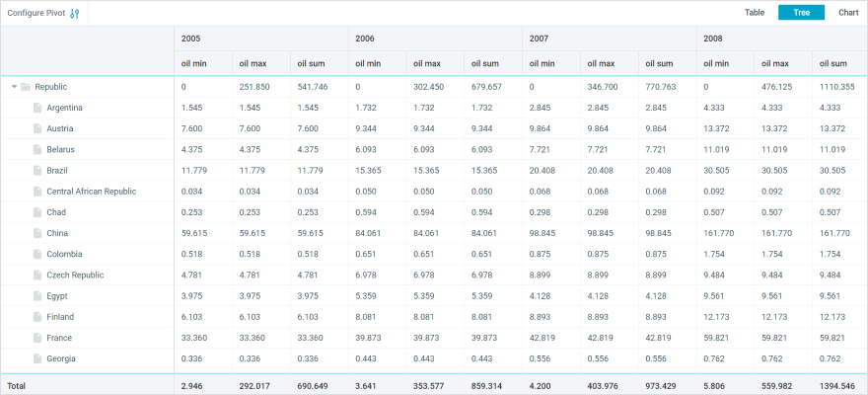Collapse the Republic tree node arrow
The height and width of the screenshot is (395, 868).
click(14, 87)
